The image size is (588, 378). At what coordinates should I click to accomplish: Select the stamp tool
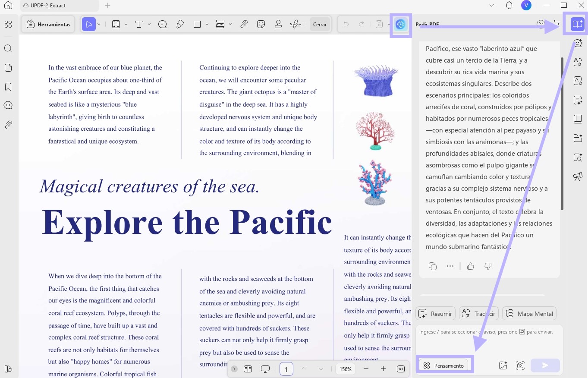tap(278, 25)
